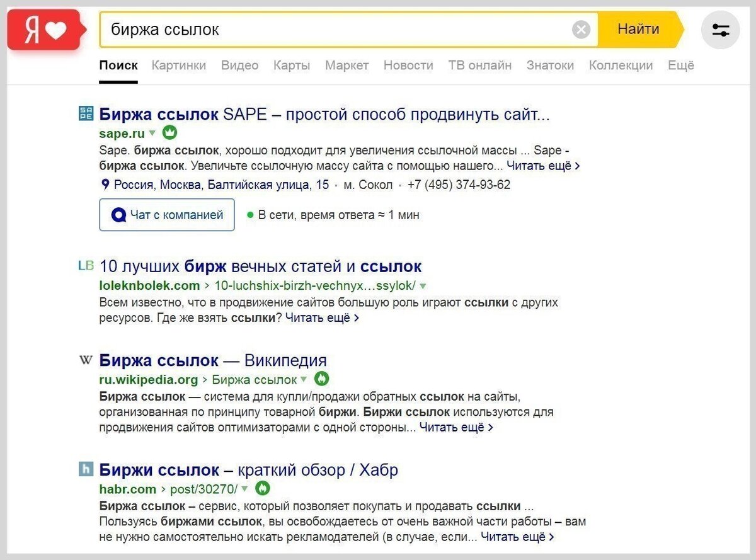The image size is (756, 560).
Task: Open the Turbo page icon on habr.com result
Action: [263, 488]
